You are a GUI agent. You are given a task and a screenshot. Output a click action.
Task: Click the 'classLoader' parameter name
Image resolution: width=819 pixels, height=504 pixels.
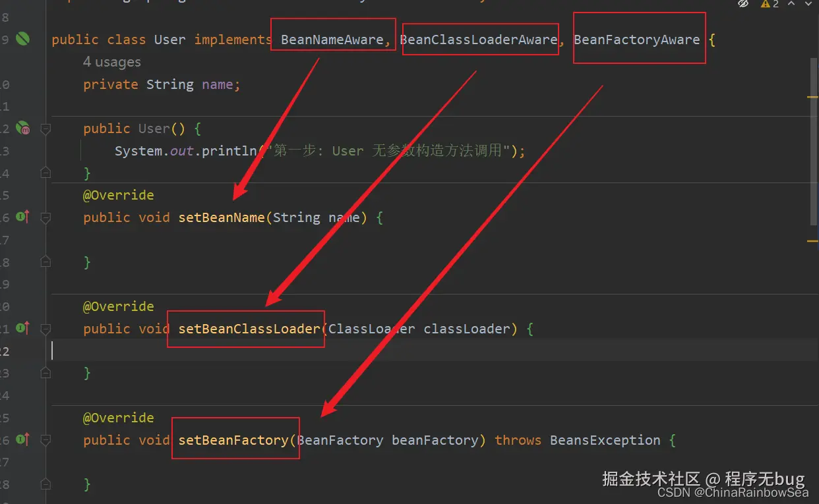pyautogui.click(x=467, y=329)
